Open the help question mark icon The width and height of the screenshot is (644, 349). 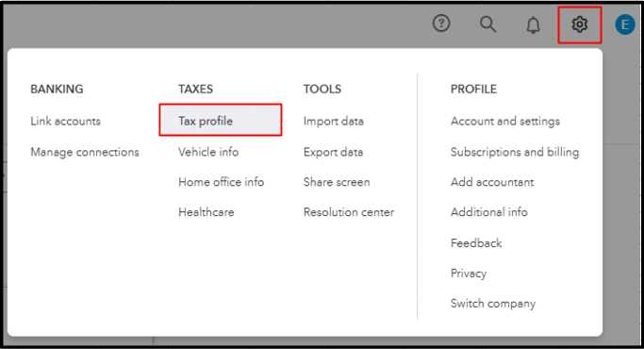tap(441, 24)
